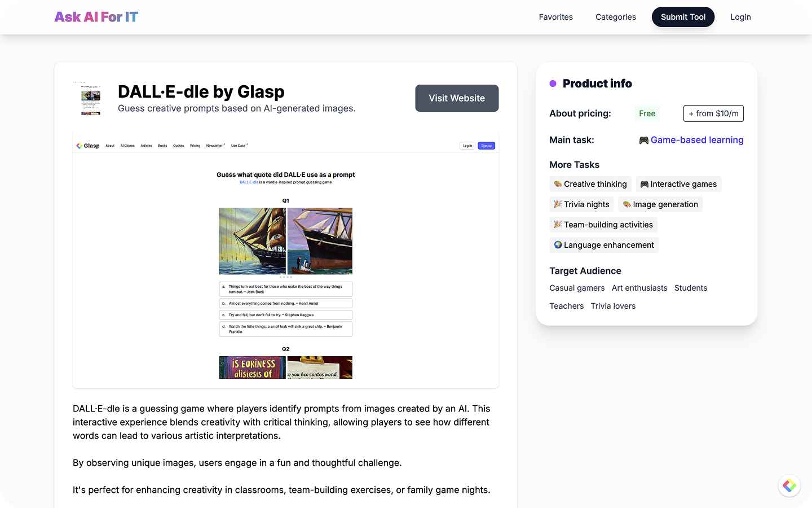
Task: Select the Trivia nights task tag
Action: [x=581, y=204]
